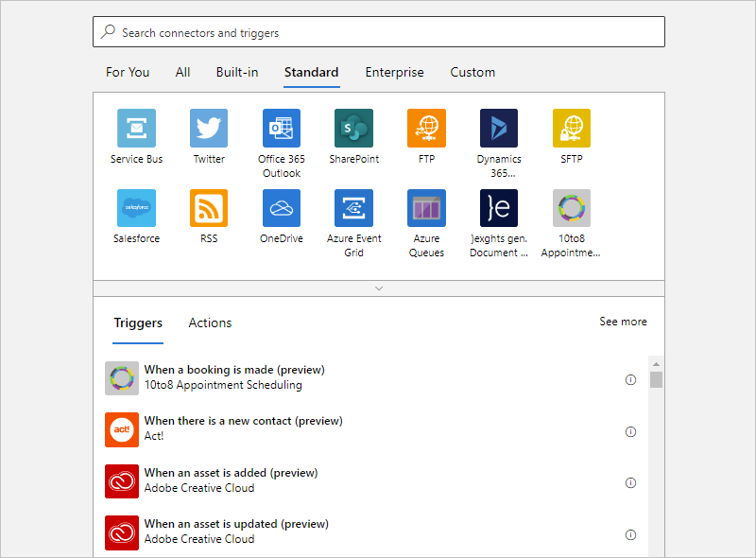This screenshot has height=558, width=756.
Task: Switch to the Actions tab
Action: [210, 323]
